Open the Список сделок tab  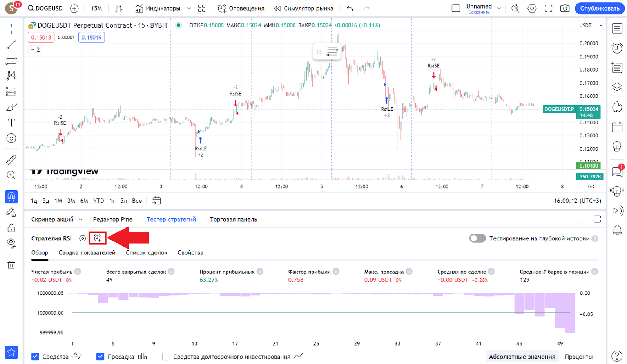[147, 253]
